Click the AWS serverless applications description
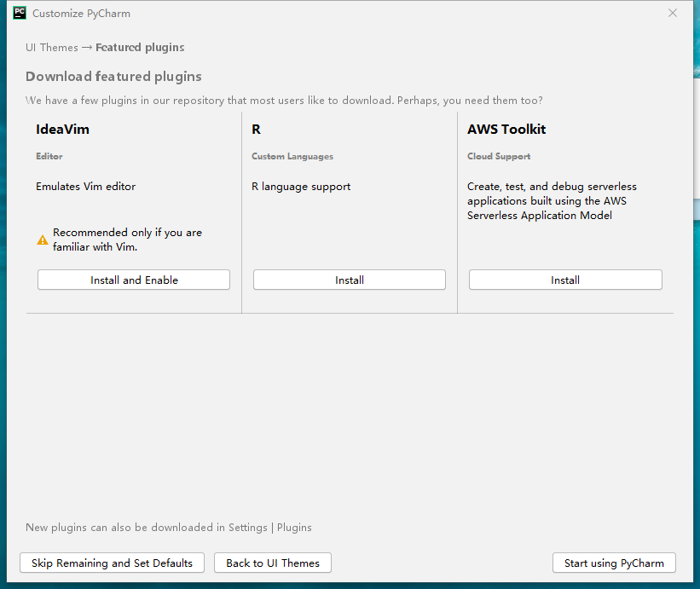Screen dimensions: 700x589 (552, 201)
